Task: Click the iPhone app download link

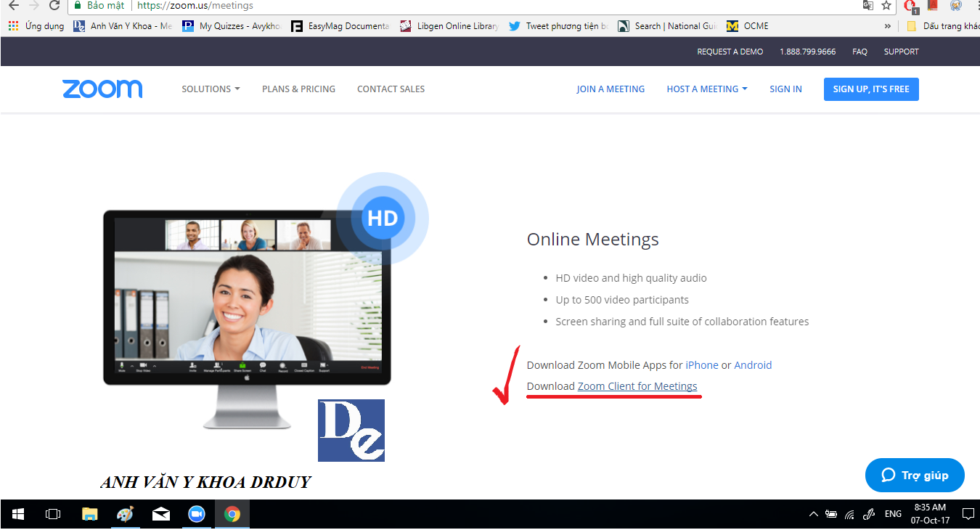Action: 702,365
